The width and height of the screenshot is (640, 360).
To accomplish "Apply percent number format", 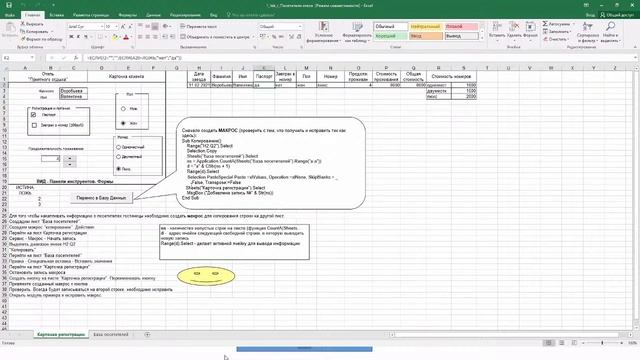I will pos(274,37).
